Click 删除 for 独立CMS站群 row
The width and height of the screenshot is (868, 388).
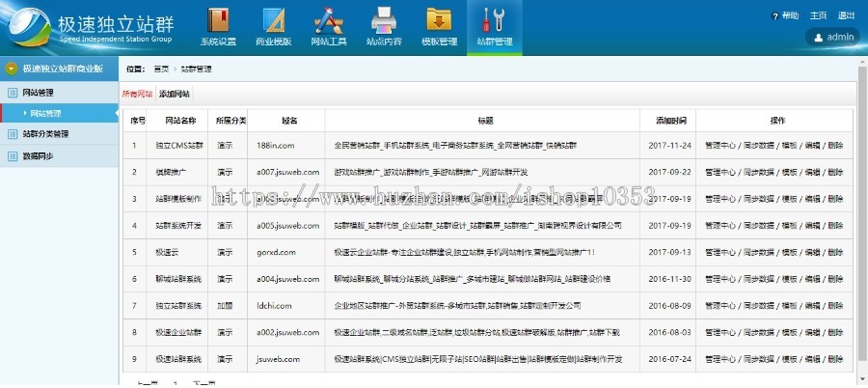pyautogui.click(x=835, y=145)
